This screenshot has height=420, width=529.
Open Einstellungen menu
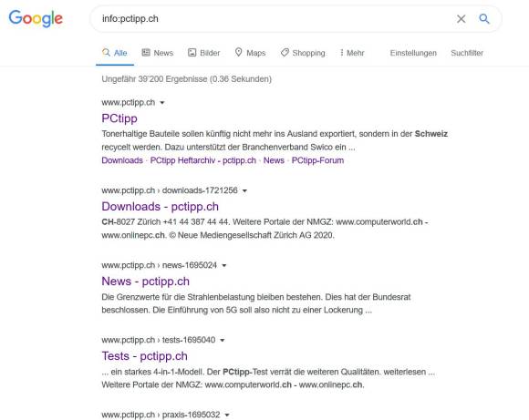coord(413,53)
